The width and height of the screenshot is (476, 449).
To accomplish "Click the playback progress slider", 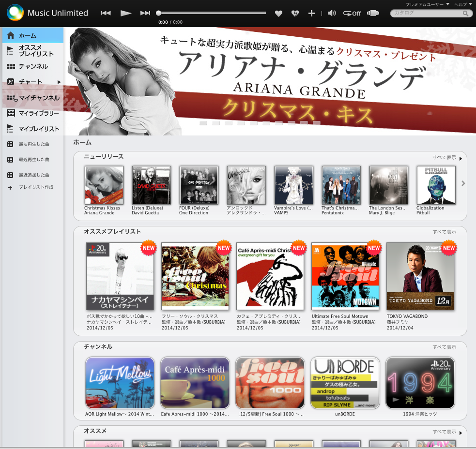I will click(212, 13).
